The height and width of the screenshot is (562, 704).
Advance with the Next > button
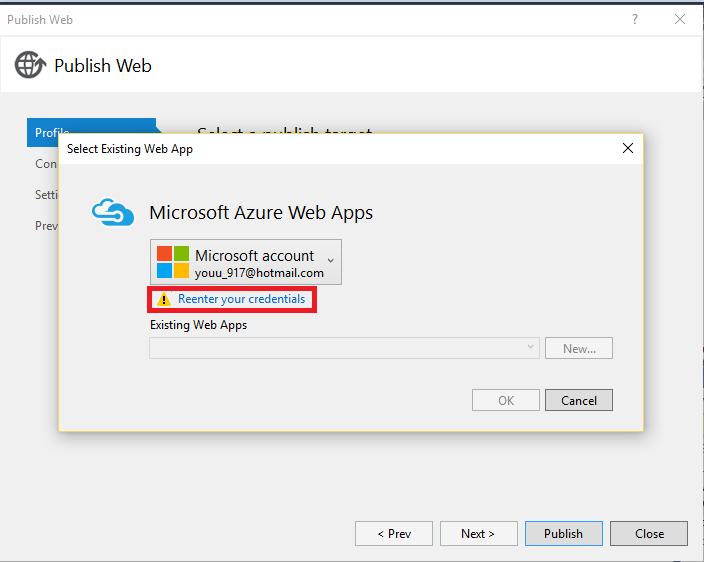pyautogui.click(x=478, y=533)
